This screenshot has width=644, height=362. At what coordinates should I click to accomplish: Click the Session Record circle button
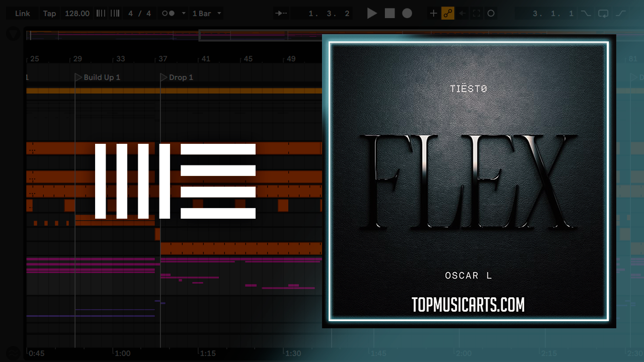tap(491, 14)
